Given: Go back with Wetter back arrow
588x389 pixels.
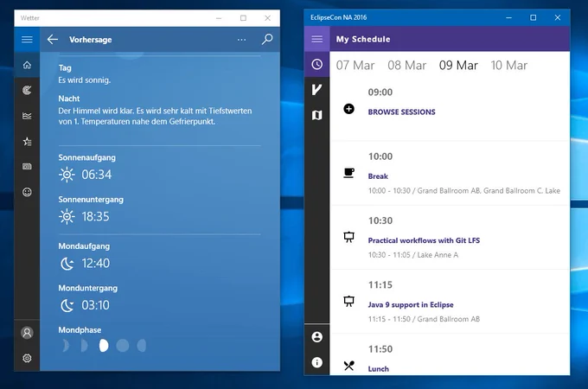Looking at the screenshot, I should tap(53, 40).
